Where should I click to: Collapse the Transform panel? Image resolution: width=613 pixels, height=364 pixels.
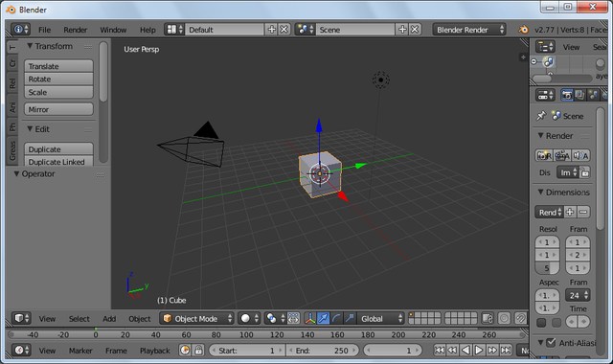click(30, 46)
